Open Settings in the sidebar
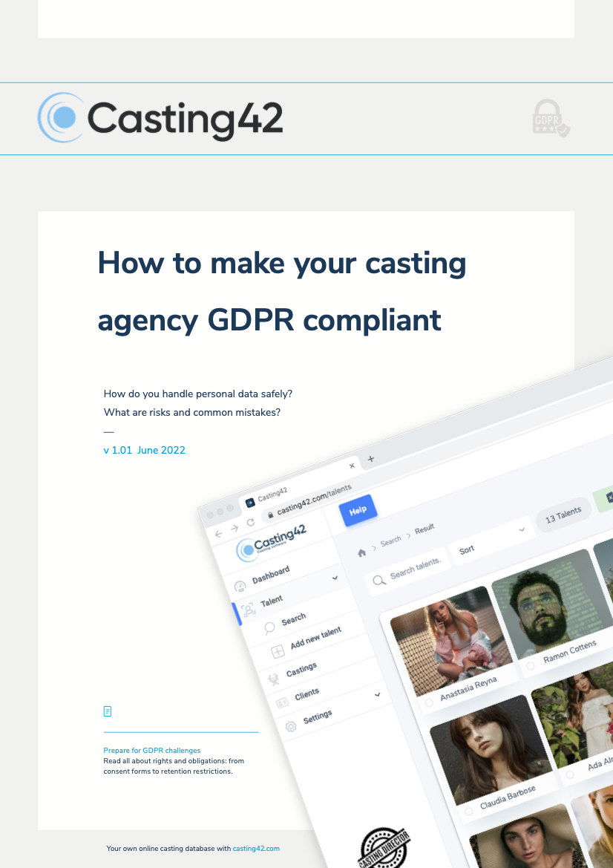This screenshot has height=868, width=613. [x=317, y=717]
